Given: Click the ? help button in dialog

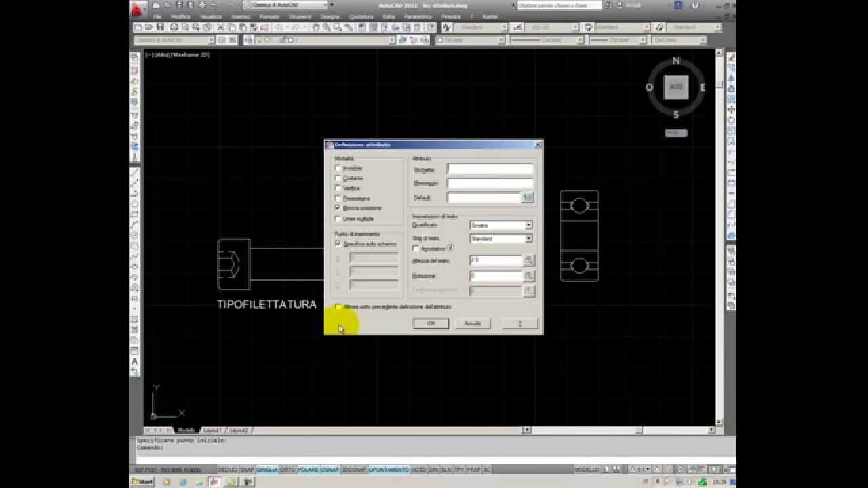Looking at the screenshot, I should 520,323.
